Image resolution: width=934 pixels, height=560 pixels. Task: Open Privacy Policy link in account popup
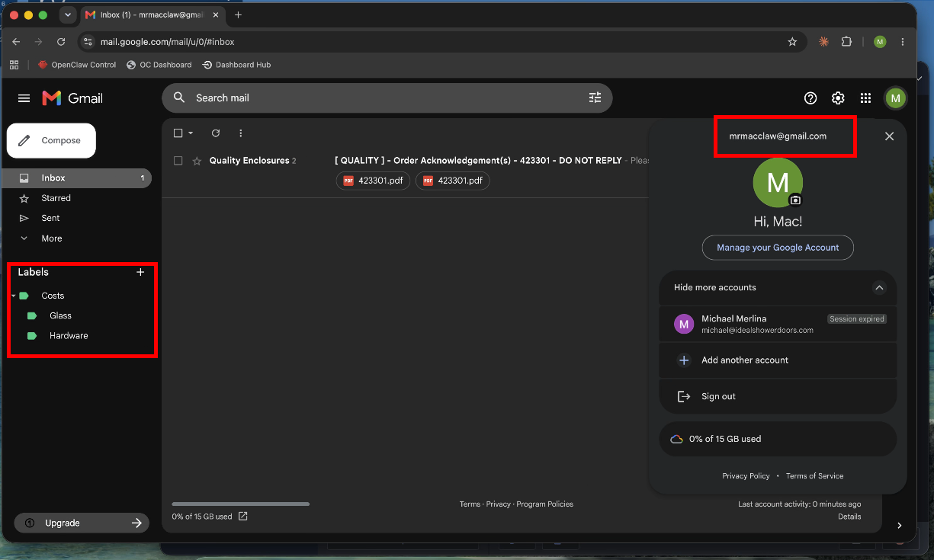(746, 476)
